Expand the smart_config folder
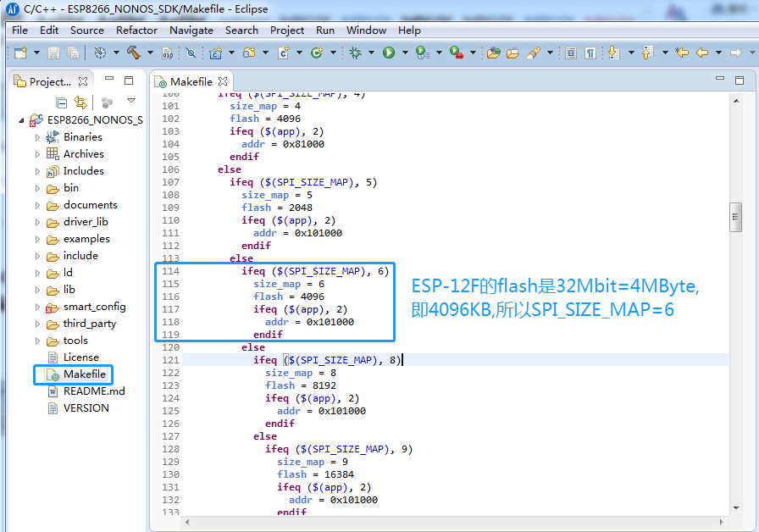759x532 pixels. click(x=37, y=307)
